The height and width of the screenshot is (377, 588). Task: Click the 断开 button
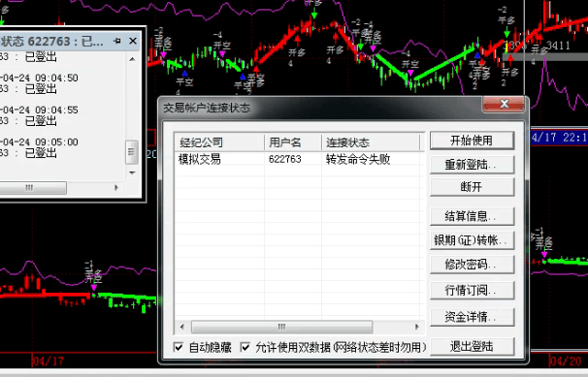pos(472,187)
